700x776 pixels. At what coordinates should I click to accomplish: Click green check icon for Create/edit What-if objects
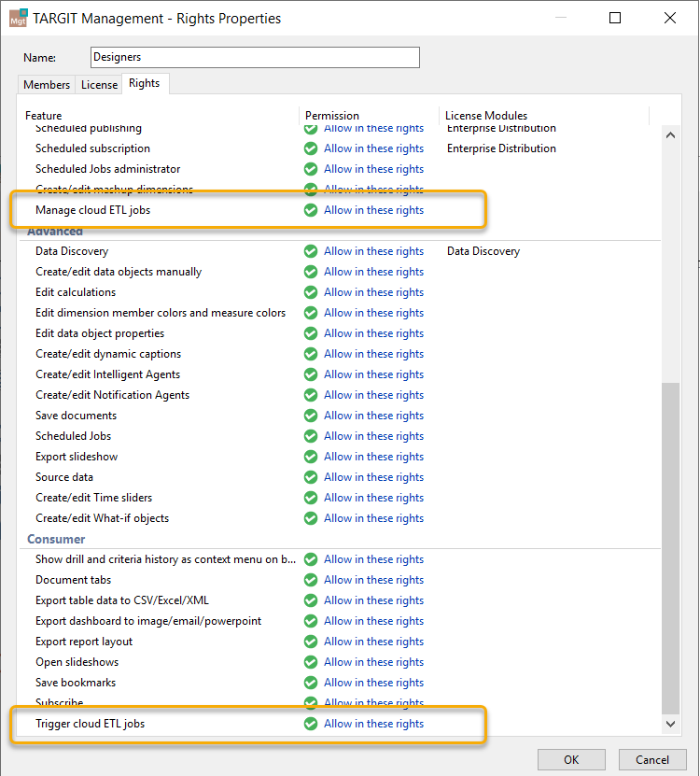[311, 518]
